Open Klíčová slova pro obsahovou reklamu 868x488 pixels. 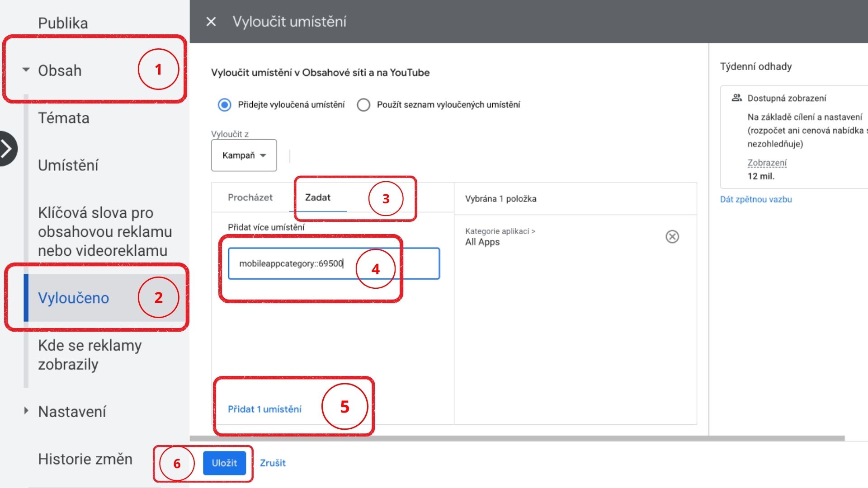tap(105, 231)
